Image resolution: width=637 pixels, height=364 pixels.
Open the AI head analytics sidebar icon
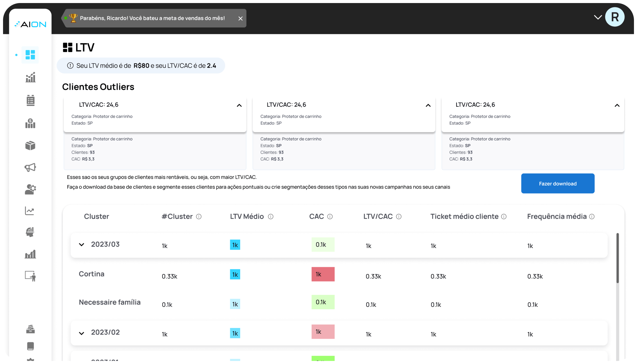tap(30, 232)
